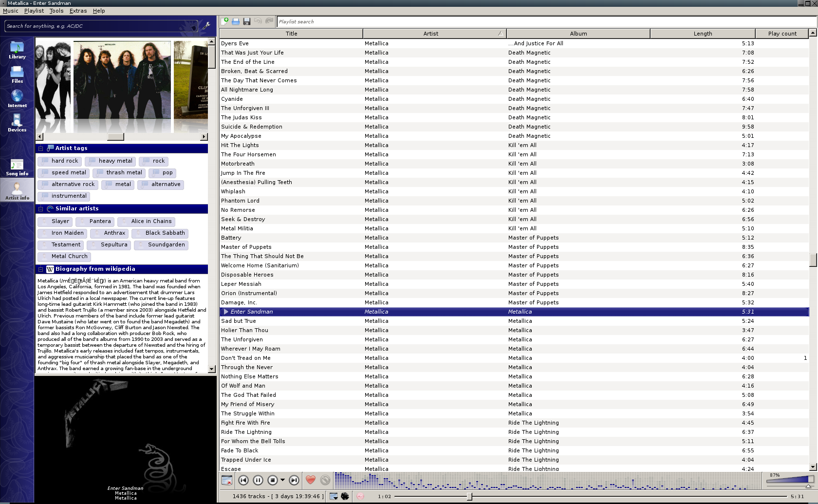
Task: Switch to the Song info tab
Action: [x=17, y=167]
